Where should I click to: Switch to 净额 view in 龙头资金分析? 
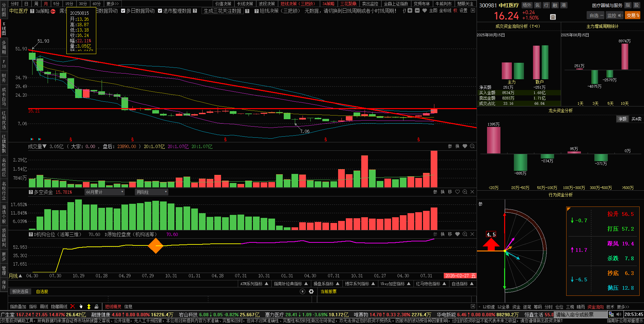point(623,119)
